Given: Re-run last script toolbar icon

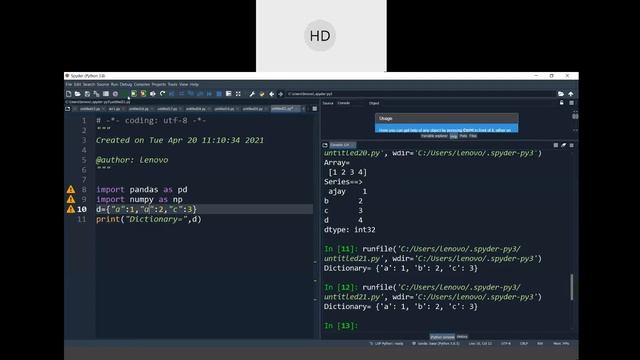Looking at the screenshot, I should coord(162,94).
